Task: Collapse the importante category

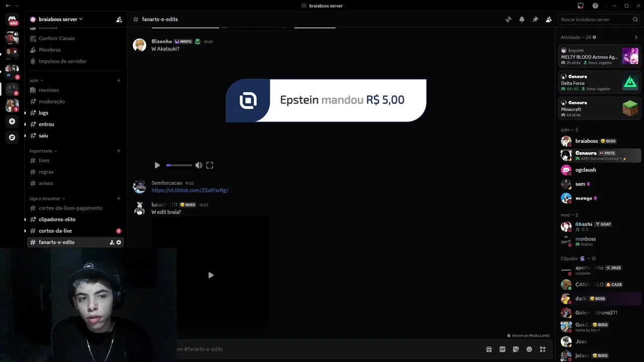Action: (43, 151)
